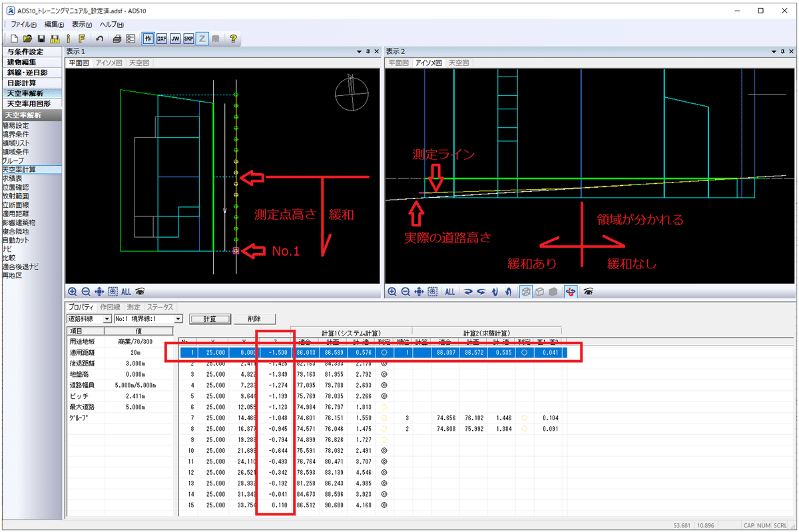This screenshot has height=532, width=799.
Task: Click the DXF export icon
Action: pyautogui.click(x=162, y=39)
